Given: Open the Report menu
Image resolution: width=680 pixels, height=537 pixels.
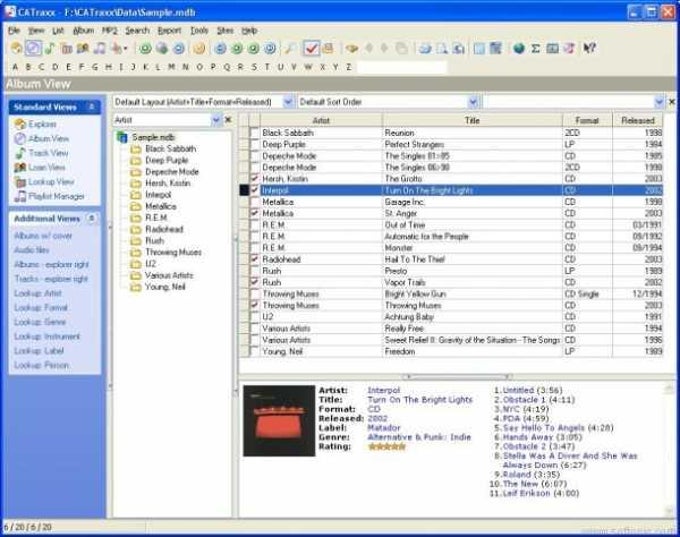Looking at the screenshot, I should pos(169,30).
